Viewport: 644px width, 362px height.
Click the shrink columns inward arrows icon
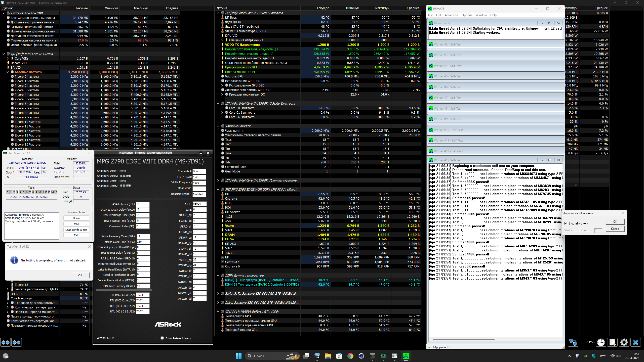(x=17, y=342)
